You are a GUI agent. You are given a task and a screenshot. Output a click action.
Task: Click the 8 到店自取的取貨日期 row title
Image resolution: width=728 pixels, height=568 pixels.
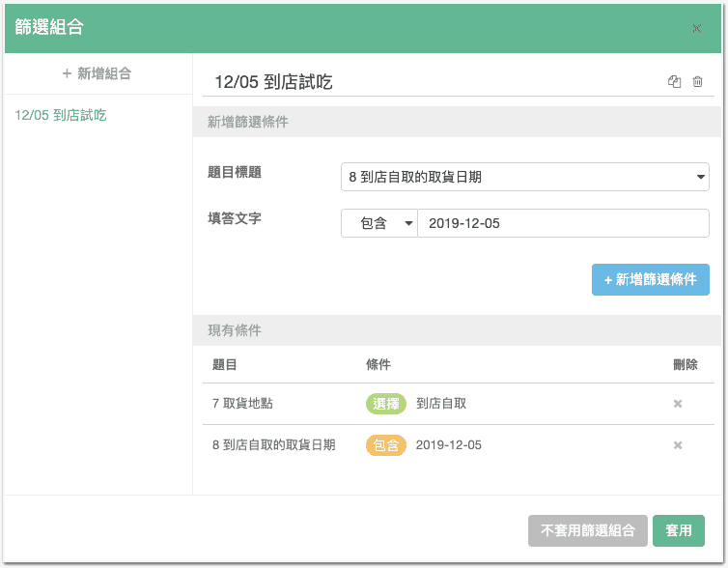(274, 445)
